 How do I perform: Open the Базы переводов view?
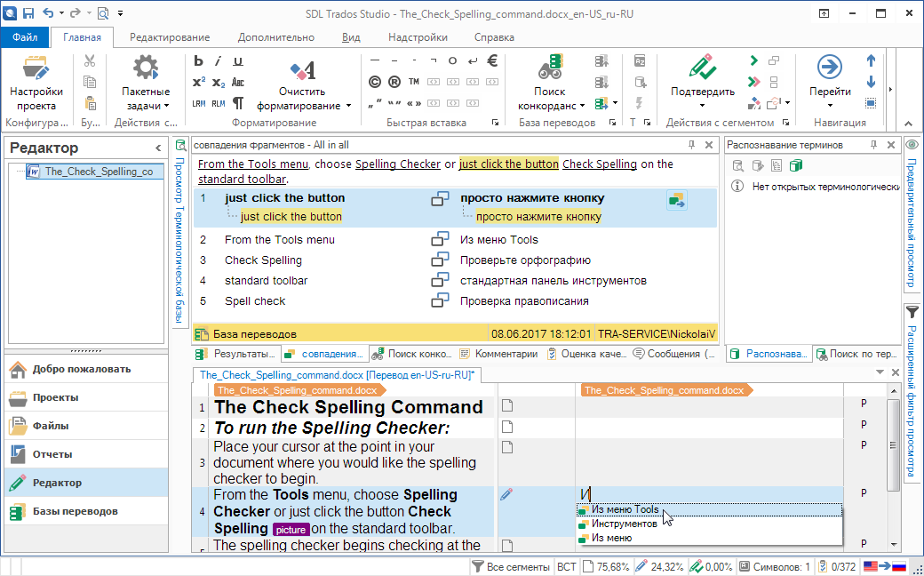pos(75,511)
